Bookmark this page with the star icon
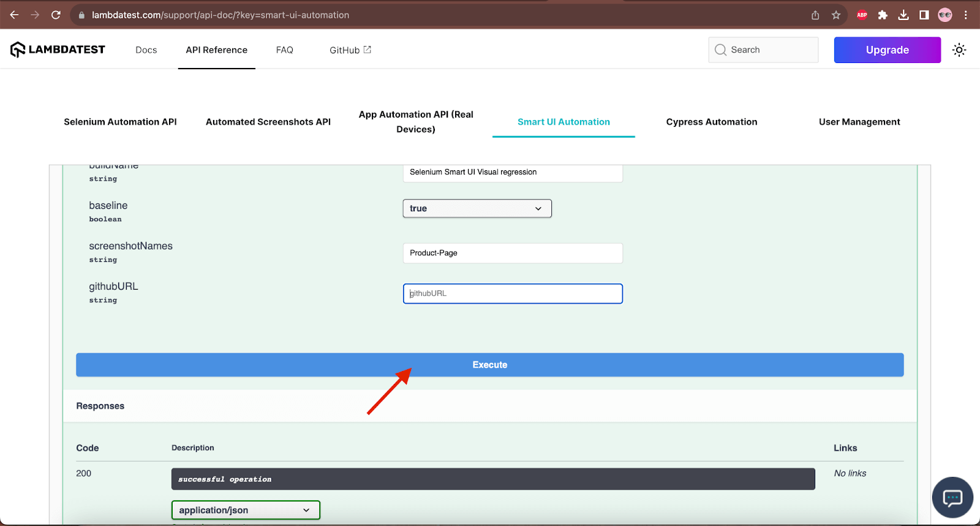 836,15
